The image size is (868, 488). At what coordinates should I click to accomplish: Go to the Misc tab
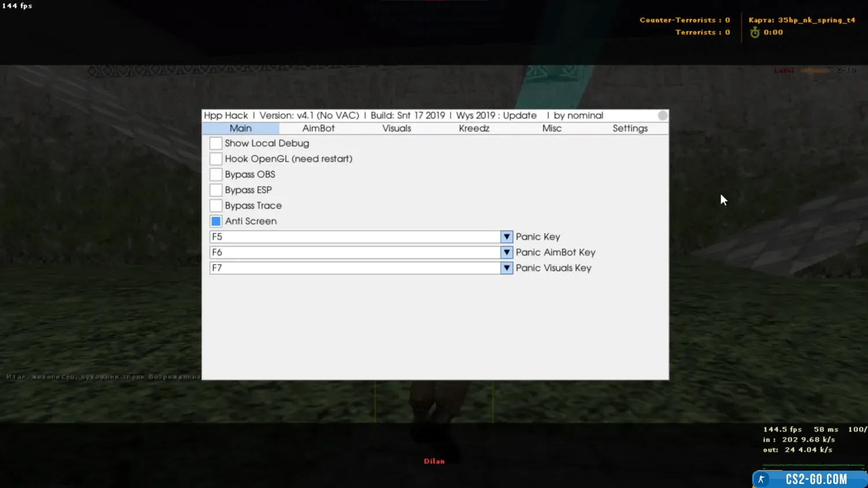[x=551, y=128]
